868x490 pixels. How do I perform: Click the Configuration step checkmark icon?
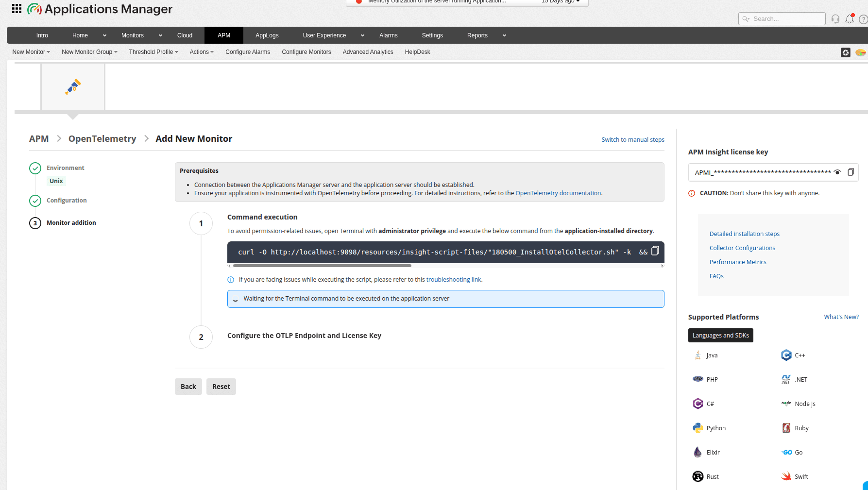tap(35, 201)
